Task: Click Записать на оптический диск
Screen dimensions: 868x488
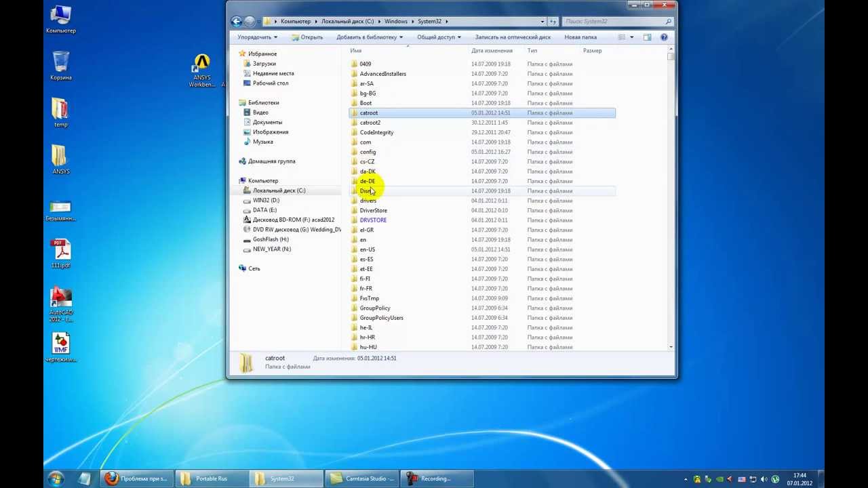Action: click(x=513, y=37)
